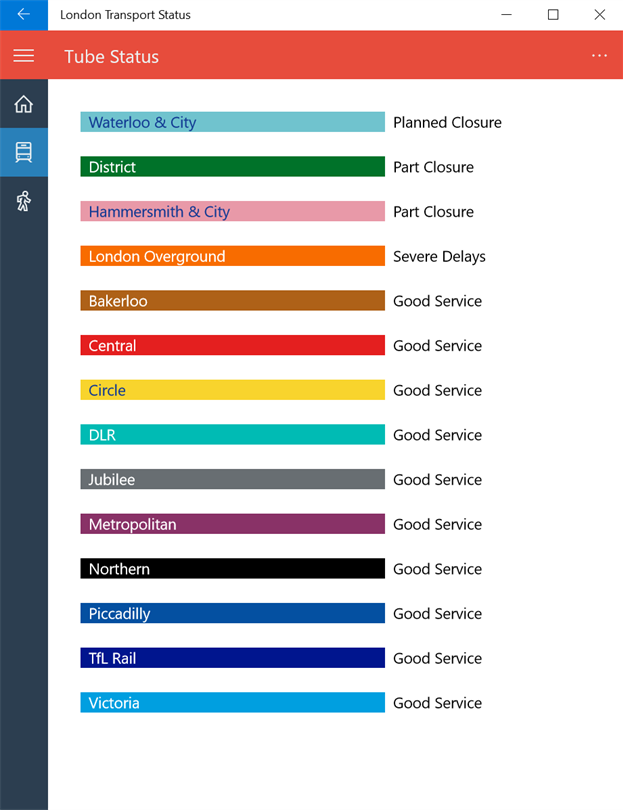Select the Bakerloo line row
The width and height of the screenshot is (623, 810).
coord(232,301)
